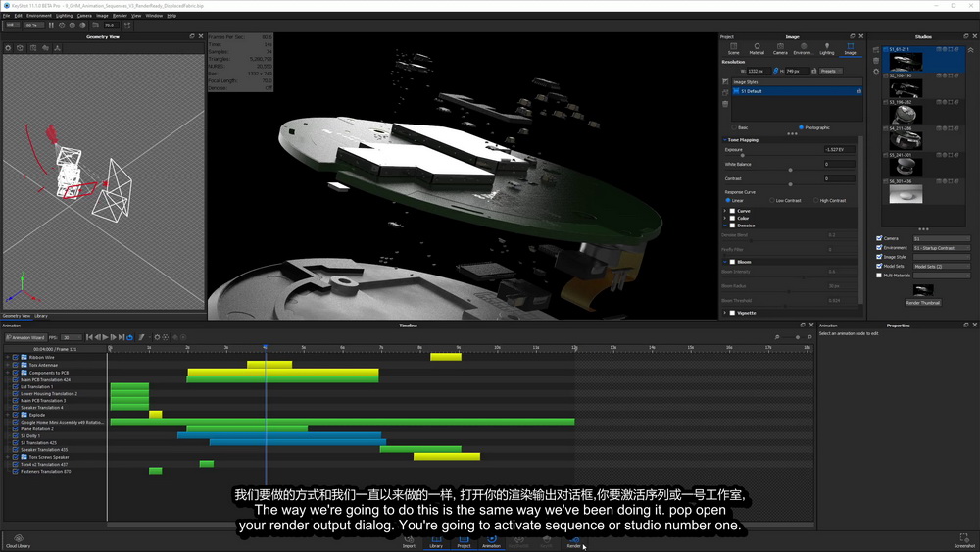Jump to the first frame of timeline
Image resolution: width=980 pixels, height=552 pixels.
coord(89,337)
